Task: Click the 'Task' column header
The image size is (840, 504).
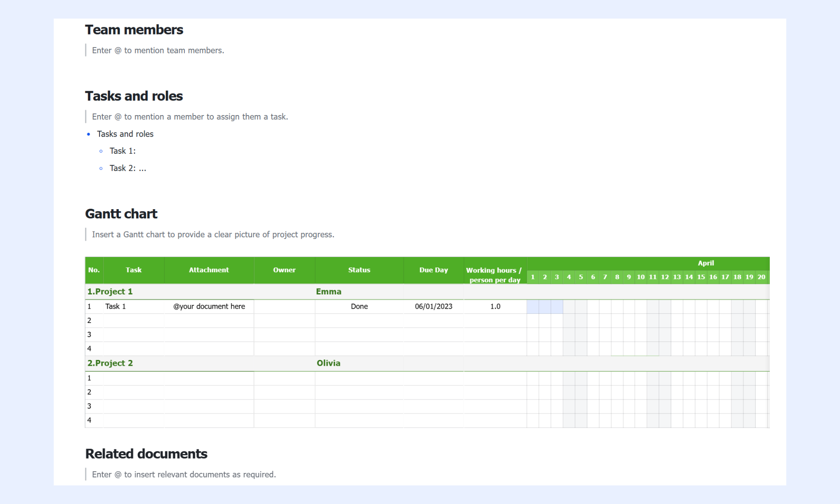Action: [x=134, y=270]
